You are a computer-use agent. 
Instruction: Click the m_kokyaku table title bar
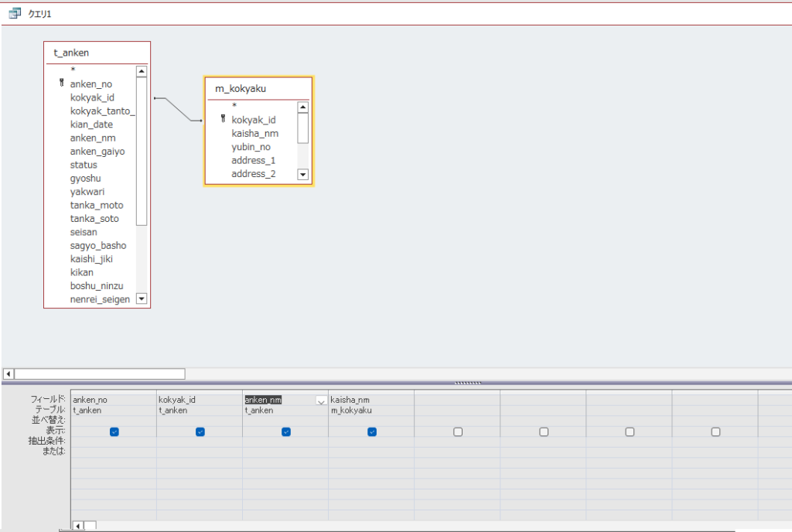[x=258, y=89]
